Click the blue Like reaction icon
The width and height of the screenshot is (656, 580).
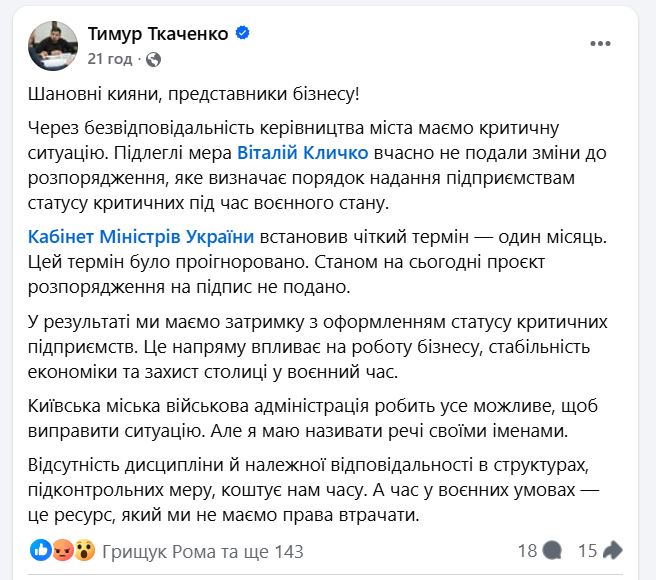coord(40,550)
